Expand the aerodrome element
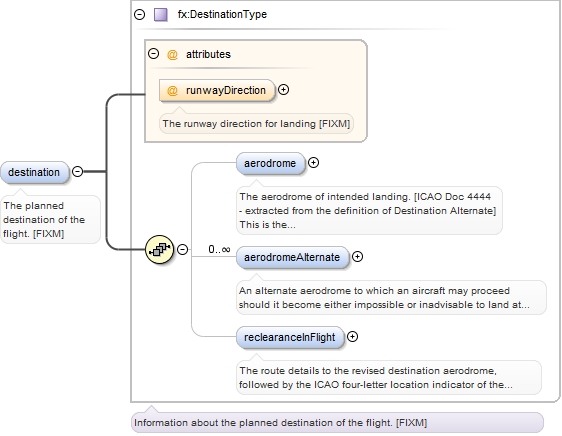Screen dimensions: 562x436 click(313, 162)
